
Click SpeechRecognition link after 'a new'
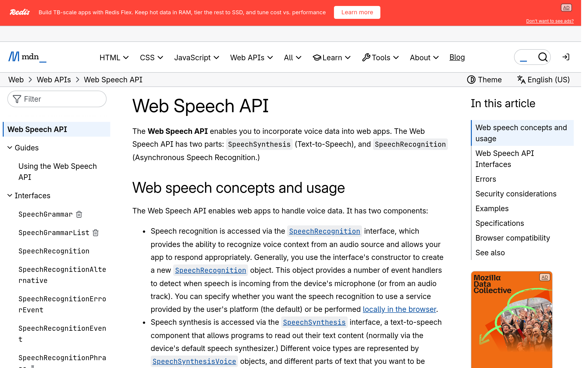[210, 270]
